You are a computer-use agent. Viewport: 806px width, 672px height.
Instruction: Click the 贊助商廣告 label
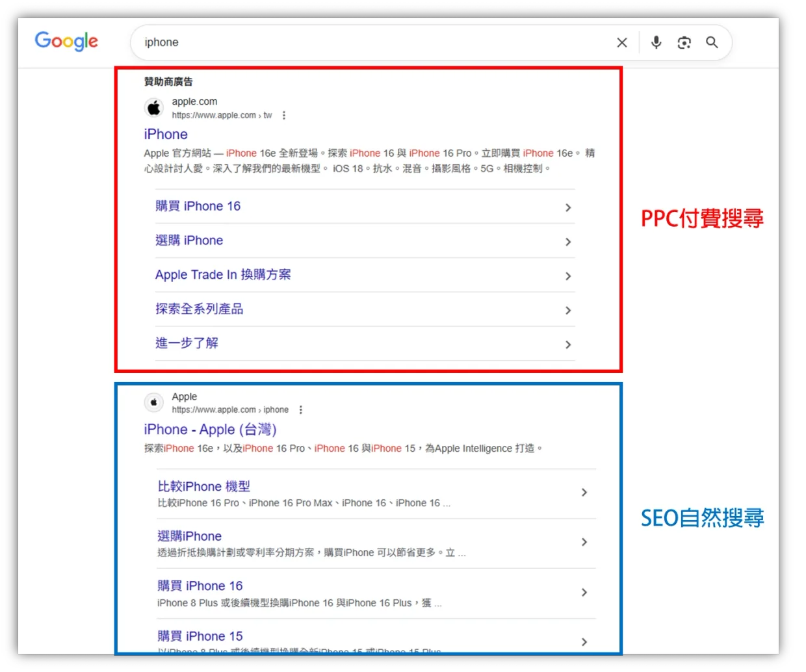point(168,81)
